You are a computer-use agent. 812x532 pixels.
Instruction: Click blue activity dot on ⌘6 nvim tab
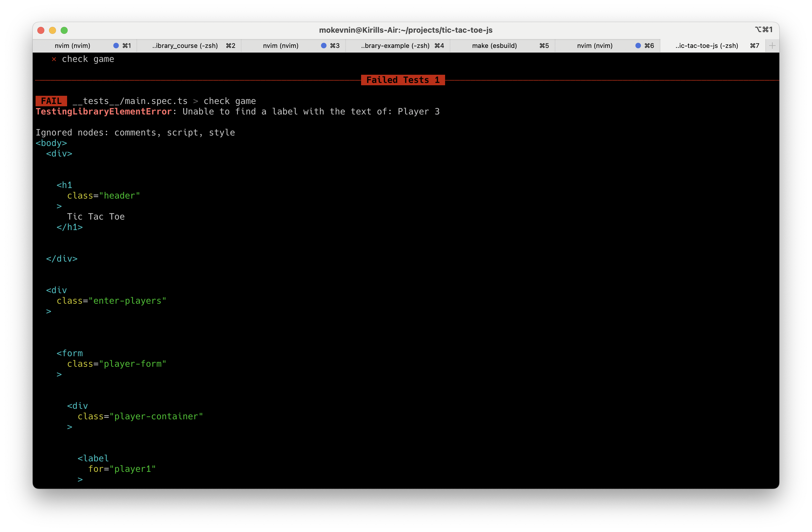[638, 46]
